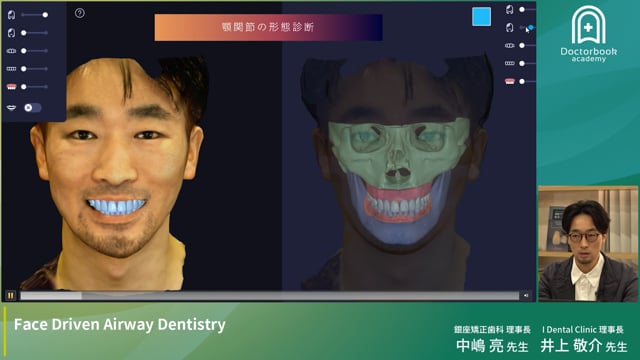This screenshot has height=360, width=640.
Task: Click the face skin icon in right viewer panel
Action: pos(509,9)
